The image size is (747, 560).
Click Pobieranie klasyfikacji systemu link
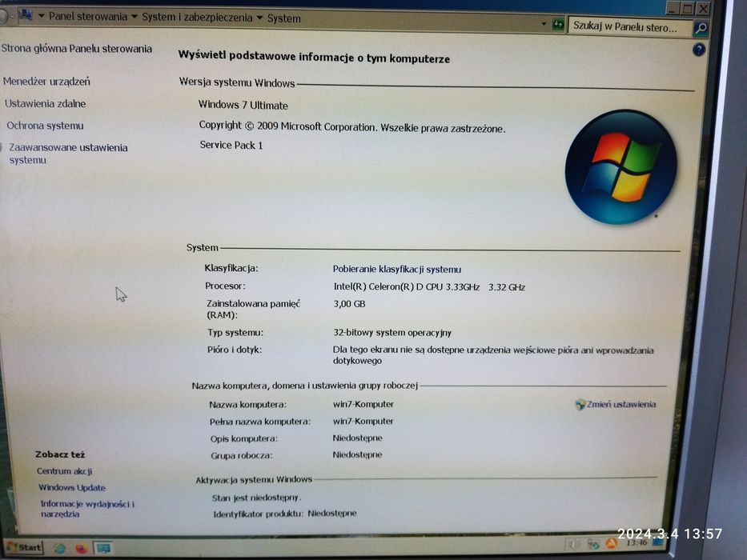(397, 269)
